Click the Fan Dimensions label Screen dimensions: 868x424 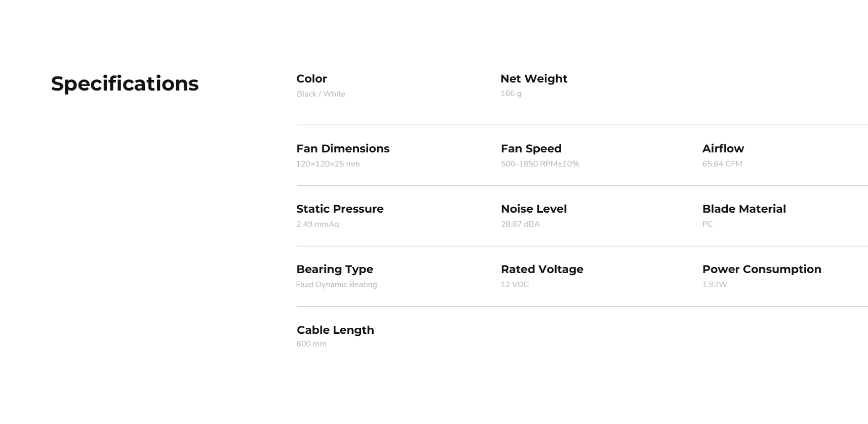click(x=342, y=148)
